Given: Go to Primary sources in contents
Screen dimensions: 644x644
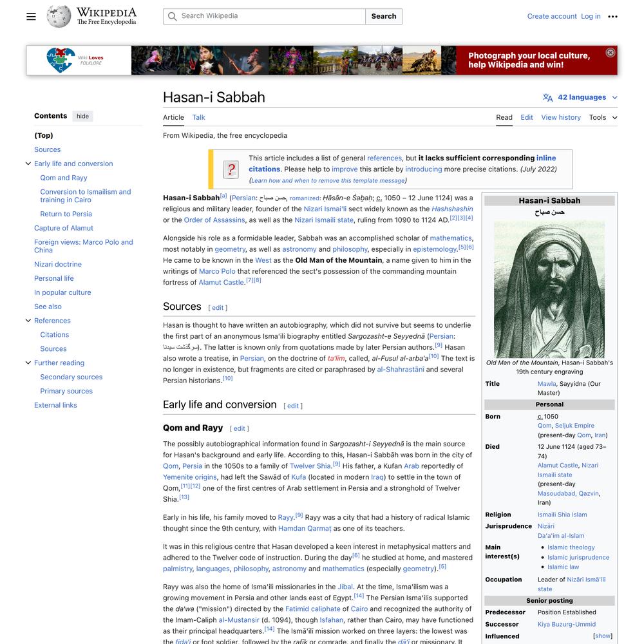Looking at the screenshot, I should [x=66, y=391].
